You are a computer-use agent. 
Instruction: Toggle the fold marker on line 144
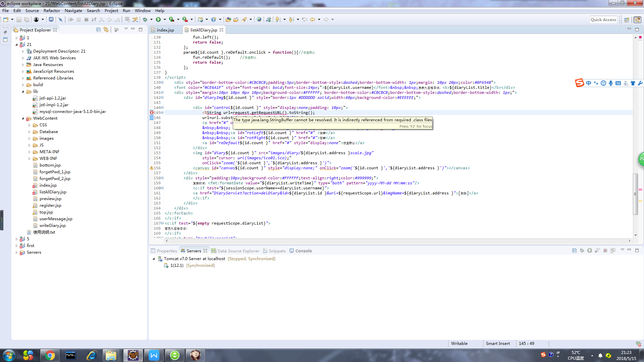(x=162, y=108)
